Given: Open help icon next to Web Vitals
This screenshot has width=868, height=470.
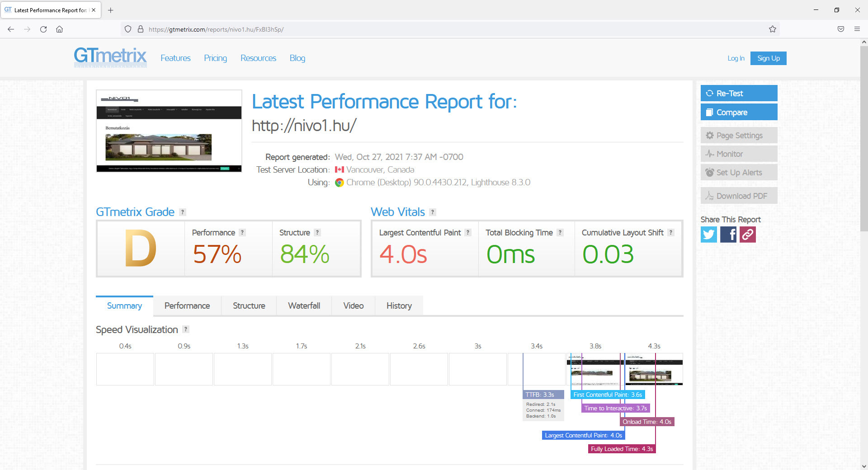Looking at the screenshot, I should [433, 212].
